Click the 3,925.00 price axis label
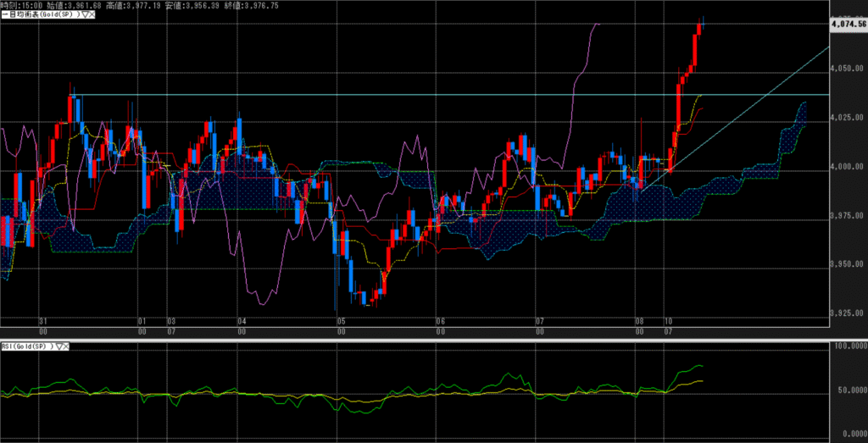 pos(848,314)
